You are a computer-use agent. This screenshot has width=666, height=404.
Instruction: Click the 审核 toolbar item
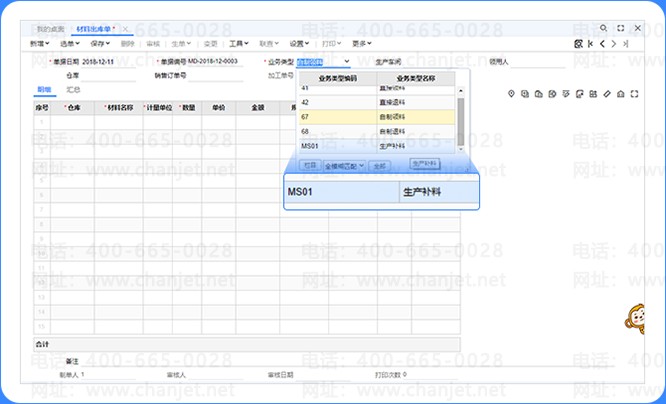[x=153, y=43]
